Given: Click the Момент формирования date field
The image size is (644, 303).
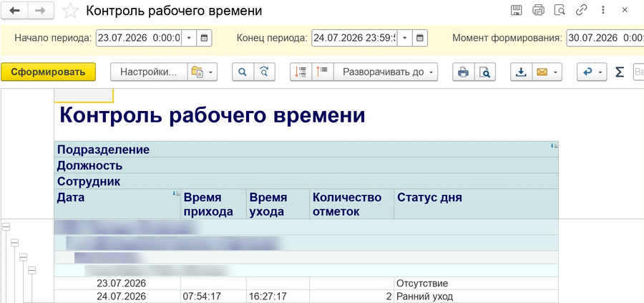Looking at the screenshot, I should tap(605, 38).
